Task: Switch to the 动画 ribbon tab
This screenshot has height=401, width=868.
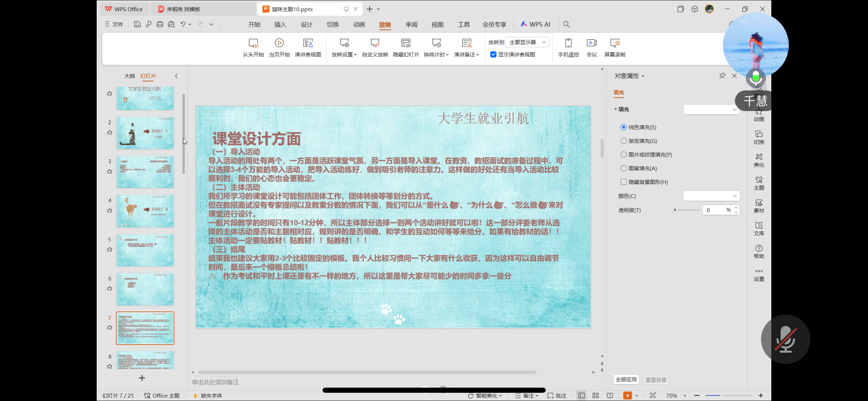Action: click(359, 24)
